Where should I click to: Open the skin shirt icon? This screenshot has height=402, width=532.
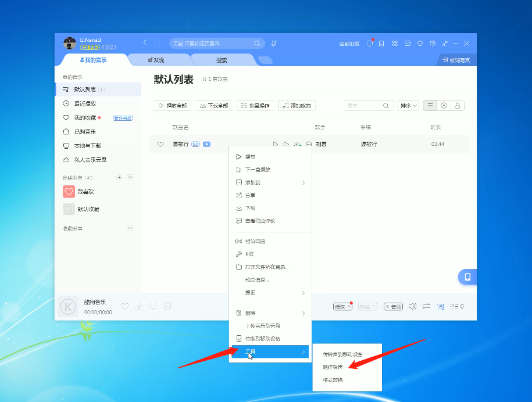[420, 44]
